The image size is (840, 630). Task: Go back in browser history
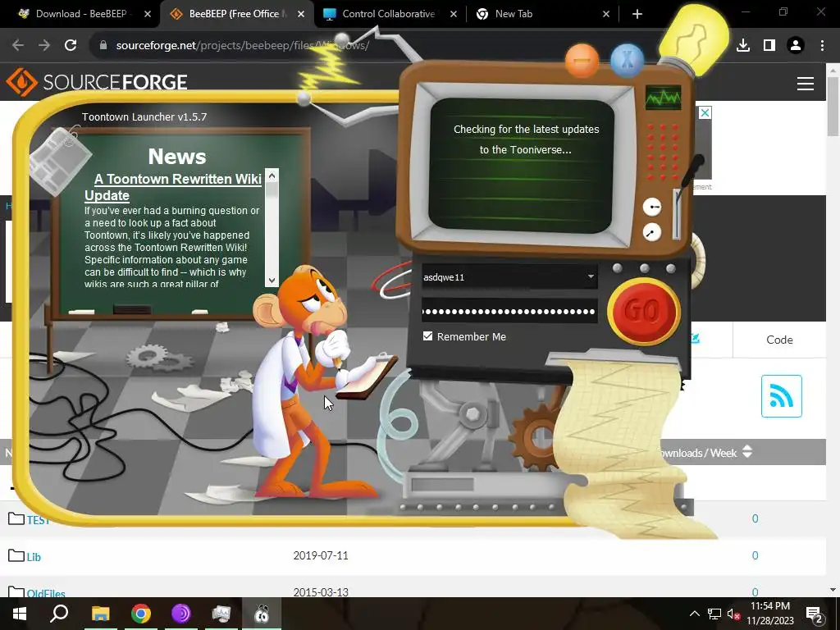18,45
